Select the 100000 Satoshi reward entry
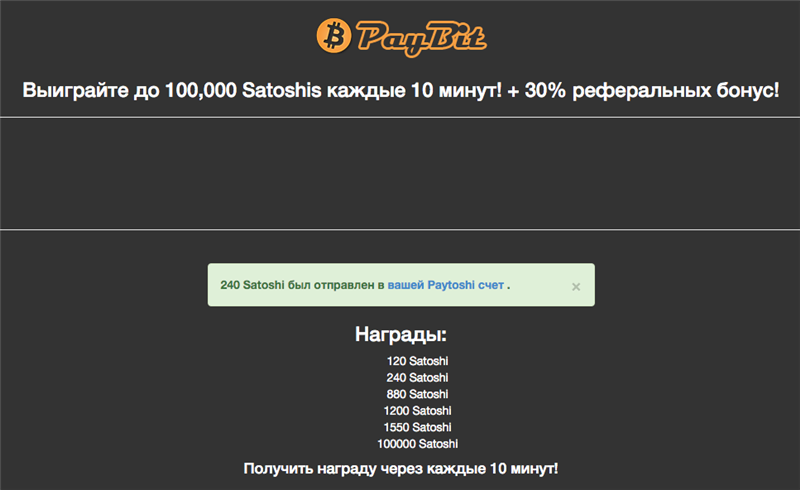 (417, 444)
